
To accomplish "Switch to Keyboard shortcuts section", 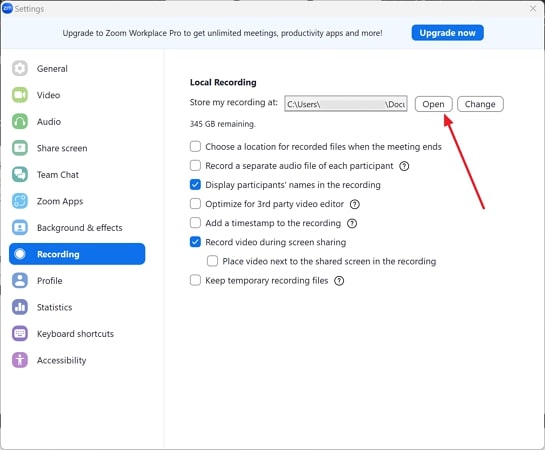I will coord(77,334).
